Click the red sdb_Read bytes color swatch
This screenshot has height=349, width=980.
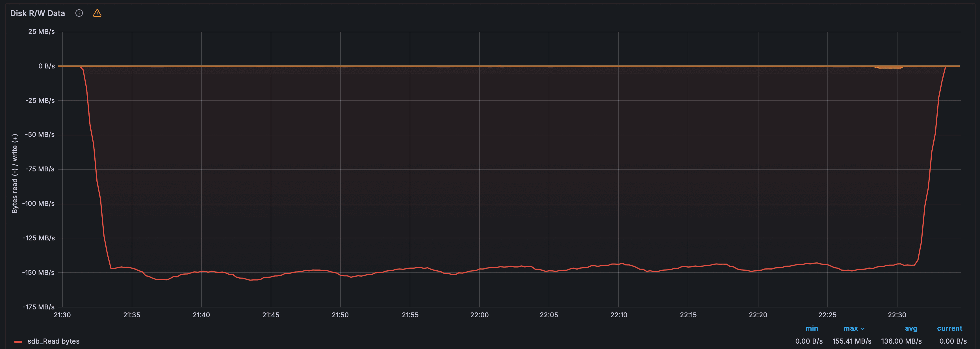point(18,341)
